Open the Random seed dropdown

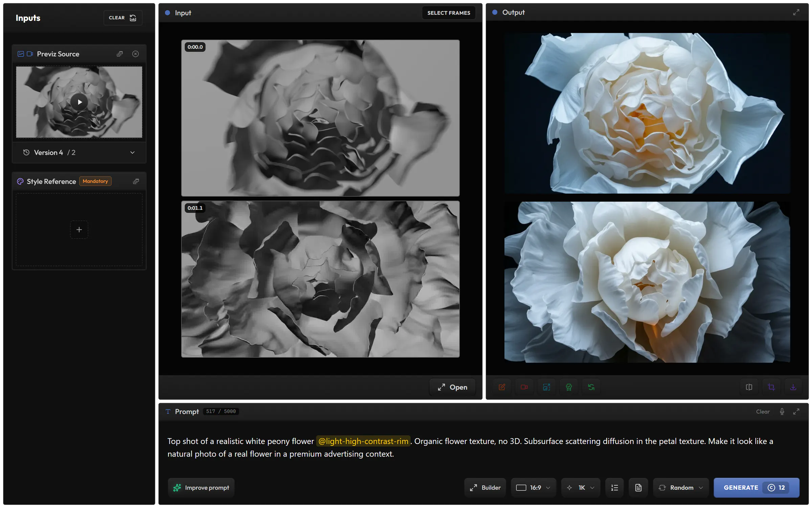[681, 487]
